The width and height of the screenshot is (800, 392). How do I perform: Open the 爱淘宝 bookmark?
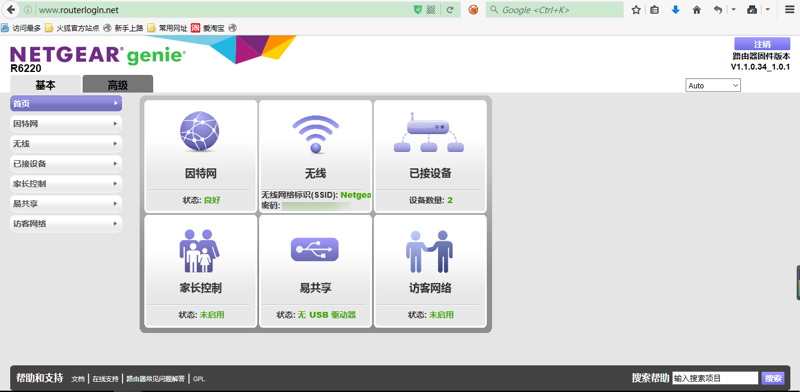click(208, 28)
